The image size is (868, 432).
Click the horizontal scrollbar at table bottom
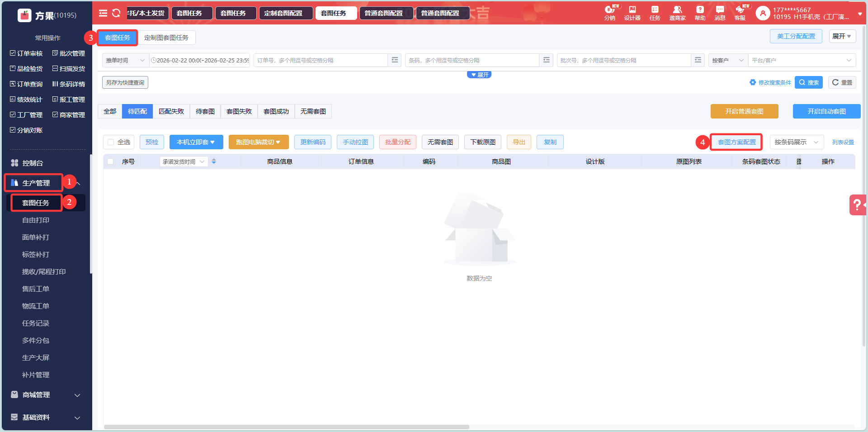click(287, 427)
